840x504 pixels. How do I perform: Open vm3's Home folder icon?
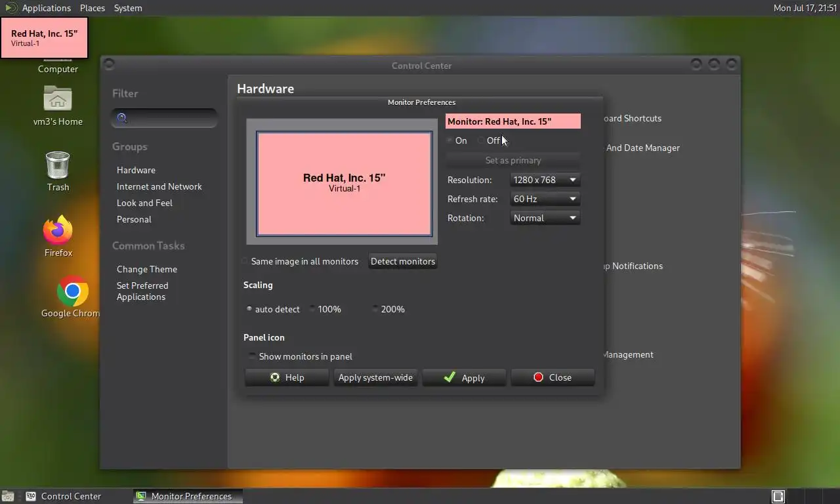(x=58, y=99)
